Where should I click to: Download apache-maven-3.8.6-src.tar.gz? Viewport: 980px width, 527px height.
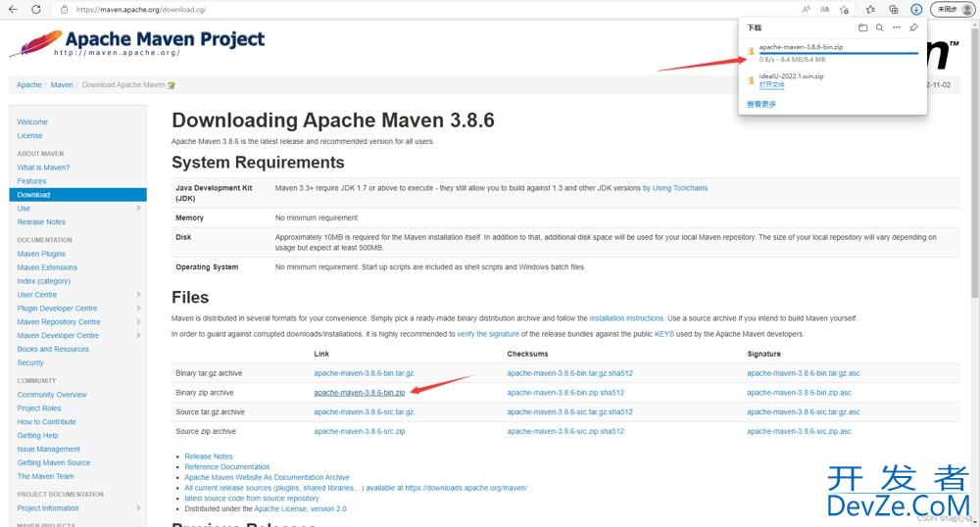click(364, 412)
